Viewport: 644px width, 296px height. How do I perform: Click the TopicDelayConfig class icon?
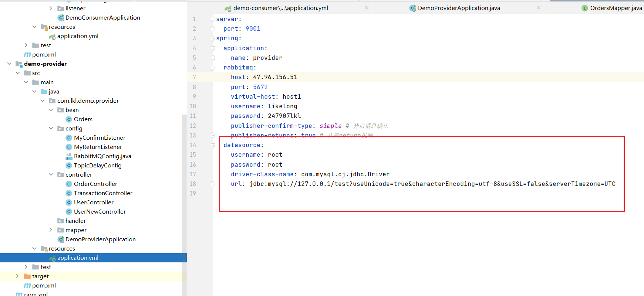pyautogui.click(x=69, y=166)
